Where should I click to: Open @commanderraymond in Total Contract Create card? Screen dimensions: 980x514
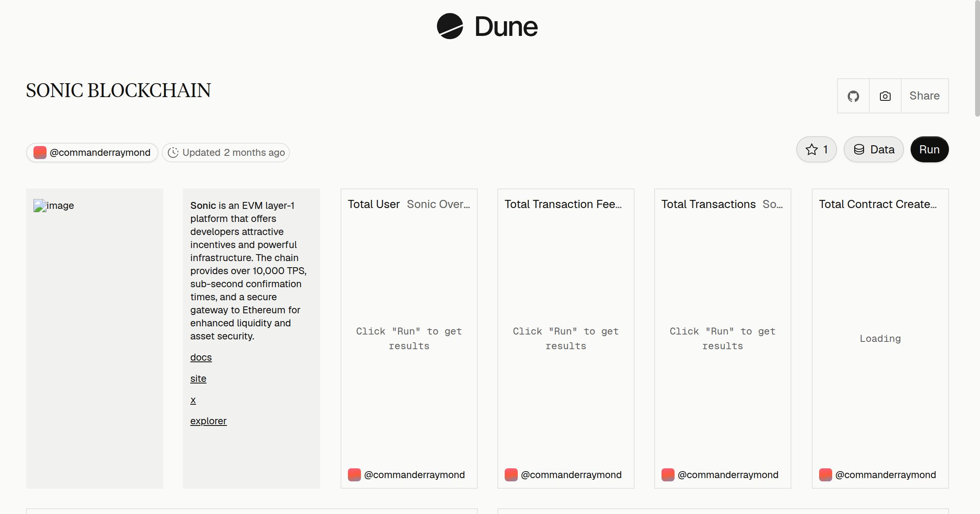point(886,475)
